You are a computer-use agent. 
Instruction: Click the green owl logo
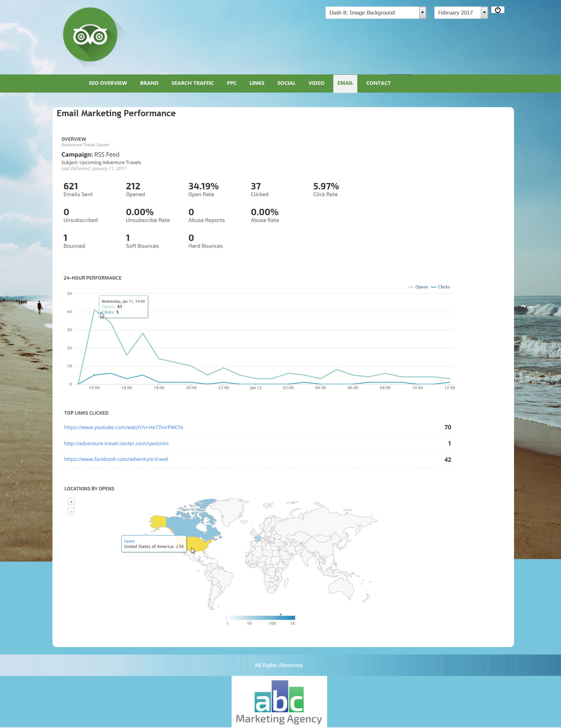(x=90, y=35)
